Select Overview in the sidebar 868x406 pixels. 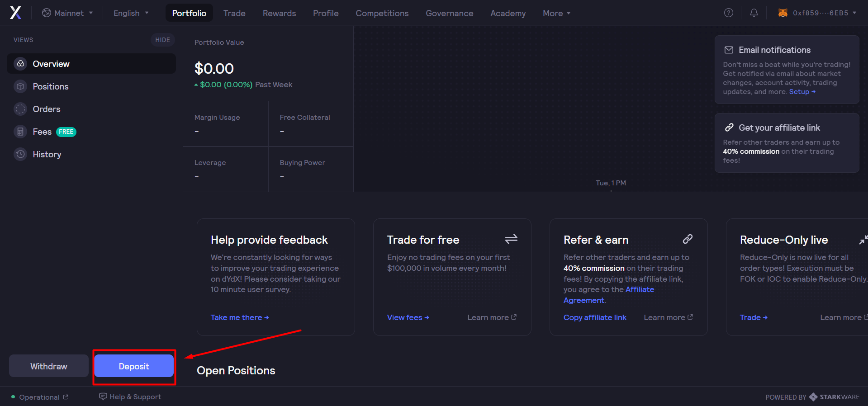(x=91, y=64)
